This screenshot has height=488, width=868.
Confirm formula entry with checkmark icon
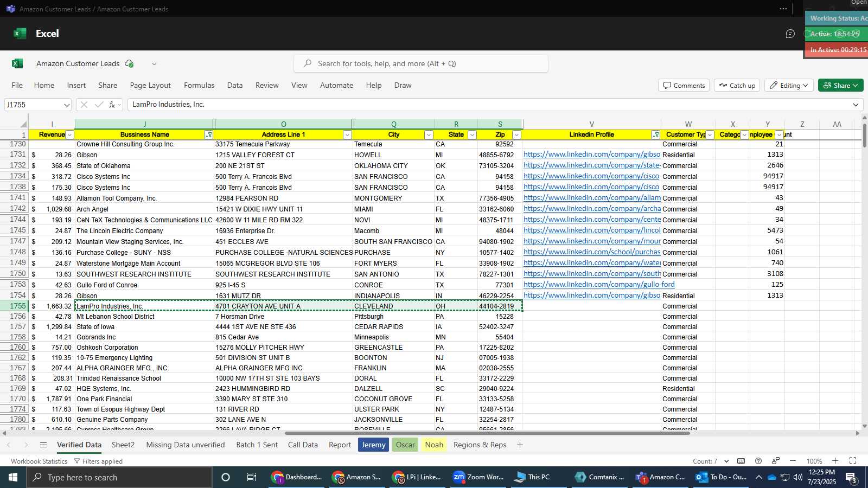pyautogui.click(x=99, y=105)
